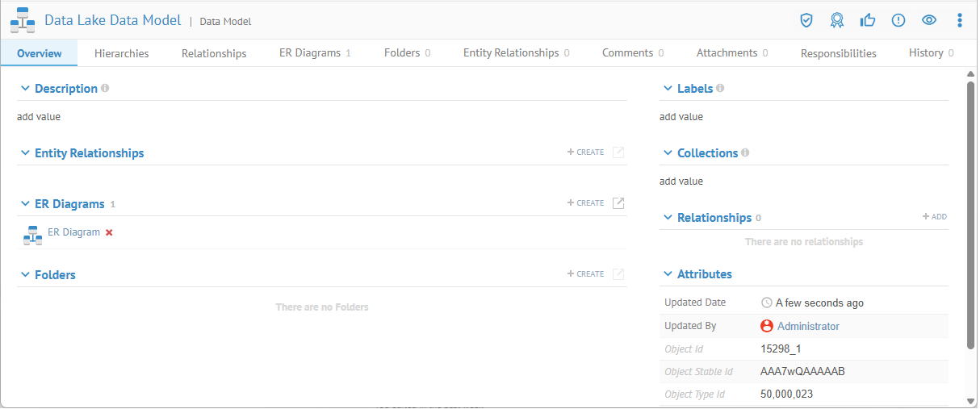Click the exclamation warning icon in header

point(898,20)
